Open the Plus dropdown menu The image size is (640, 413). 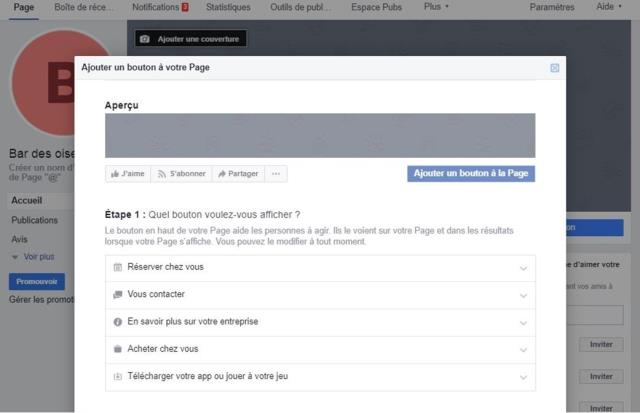[436, 7]
